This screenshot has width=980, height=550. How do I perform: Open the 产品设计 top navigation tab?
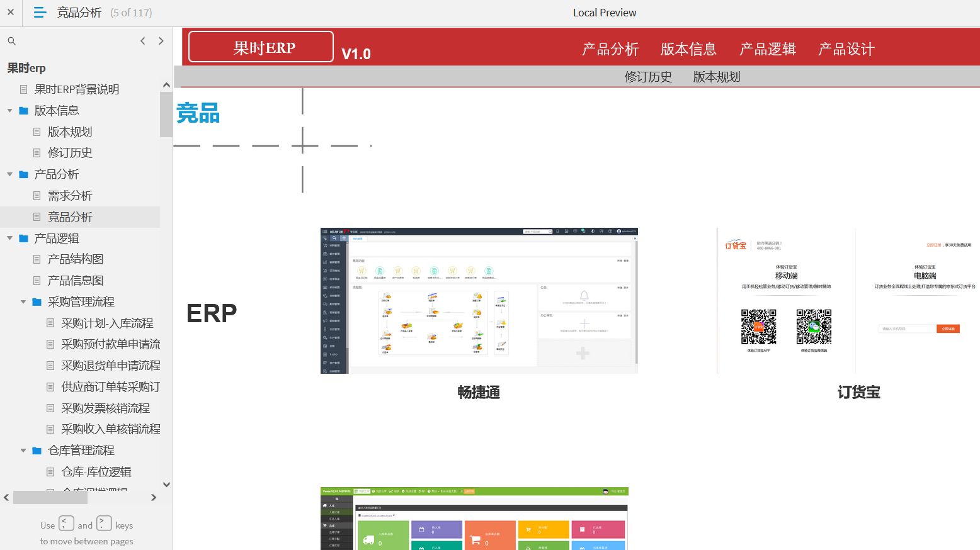pyautogui.click(x=846, y=49)
